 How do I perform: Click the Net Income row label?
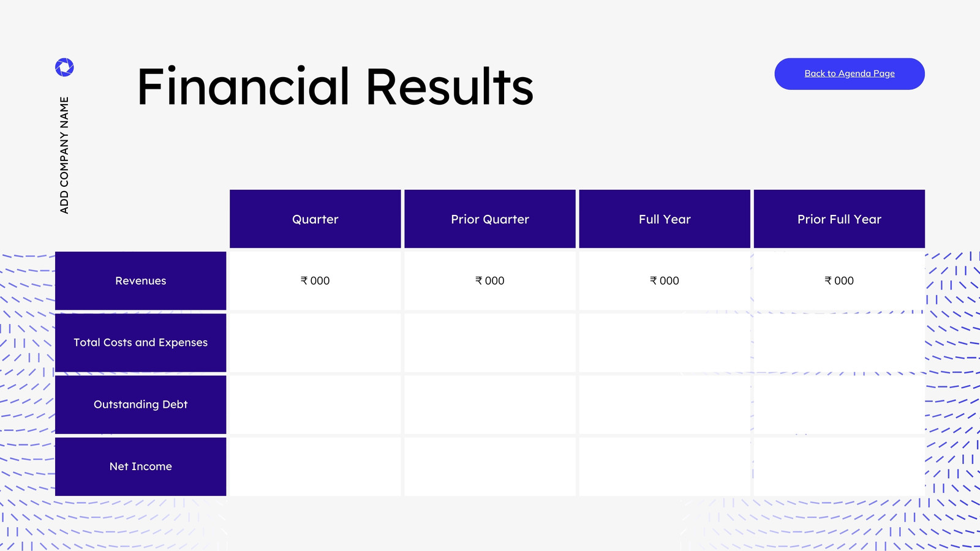pos(141,467)
